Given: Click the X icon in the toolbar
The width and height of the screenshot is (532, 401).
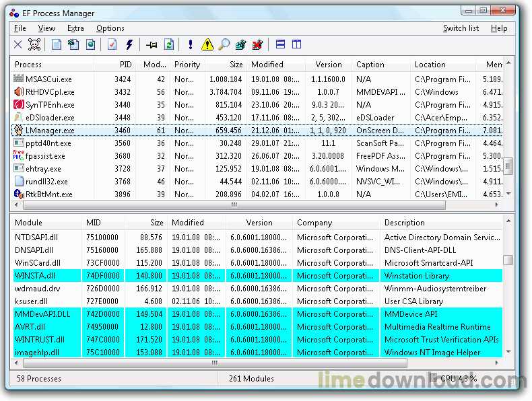Looking at the screenshot, I should click(x=18, y=45).
